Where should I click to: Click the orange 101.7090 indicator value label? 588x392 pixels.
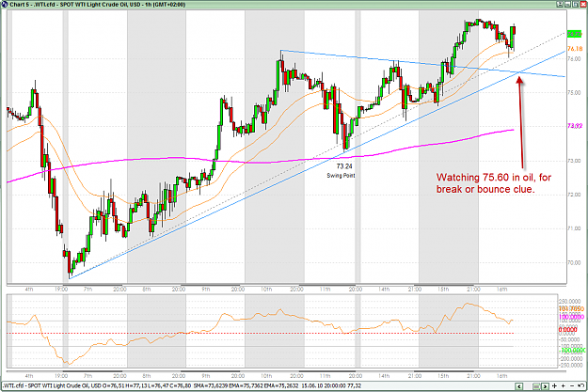pyautogui.click(x=571, y=308)
